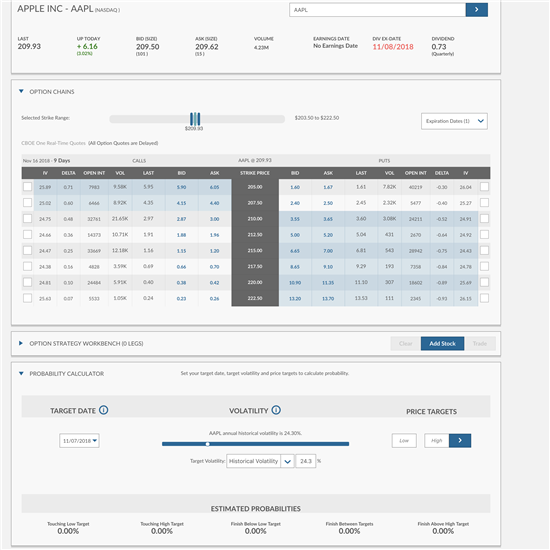Viewport: 550px width, 550px height.
Task: Click the Trade button in workbench
Action: pos(479,343)
